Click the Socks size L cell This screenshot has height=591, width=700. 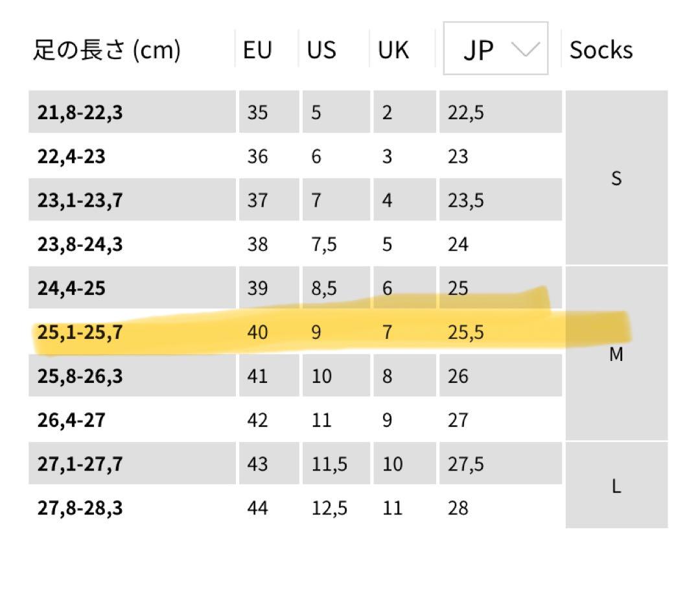616,485
